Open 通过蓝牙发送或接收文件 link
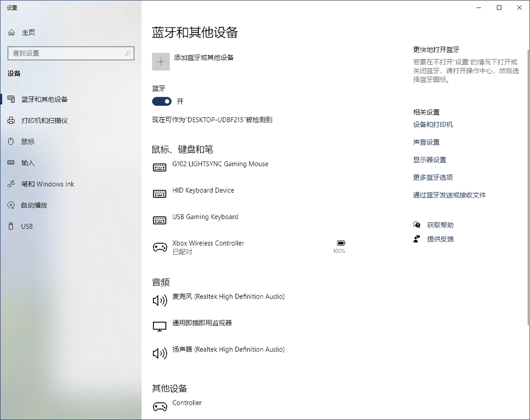530x420 pixels. point(449,195)
